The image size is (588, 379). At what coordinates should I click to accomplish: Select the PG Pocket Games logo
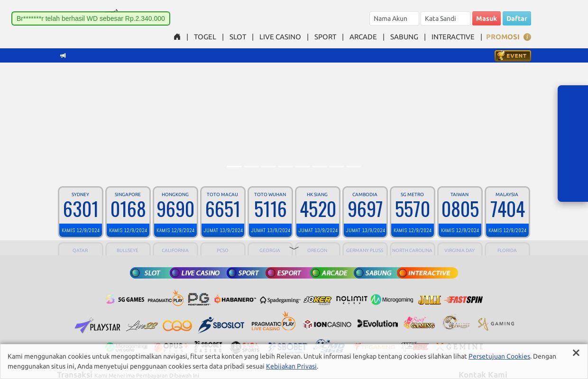199,299
